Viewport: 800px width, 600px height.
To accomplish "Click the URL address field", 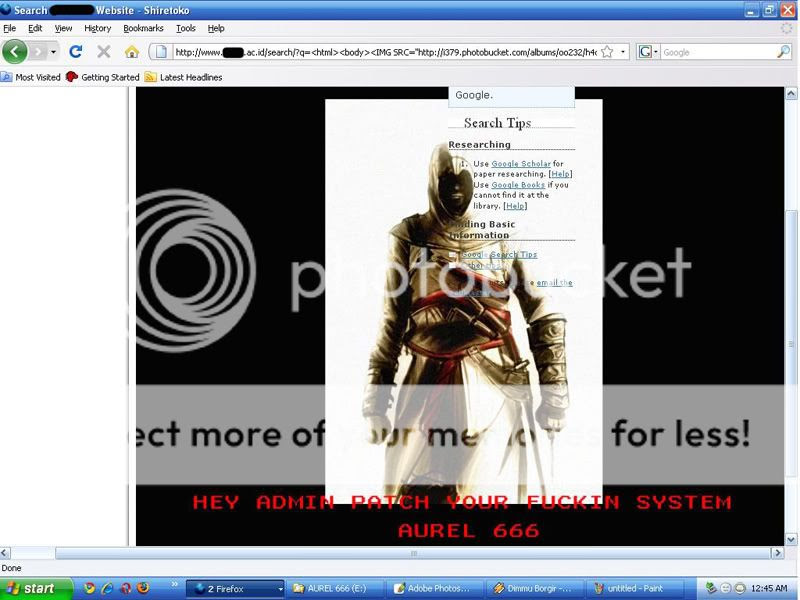I will click(x=386, y=52).
